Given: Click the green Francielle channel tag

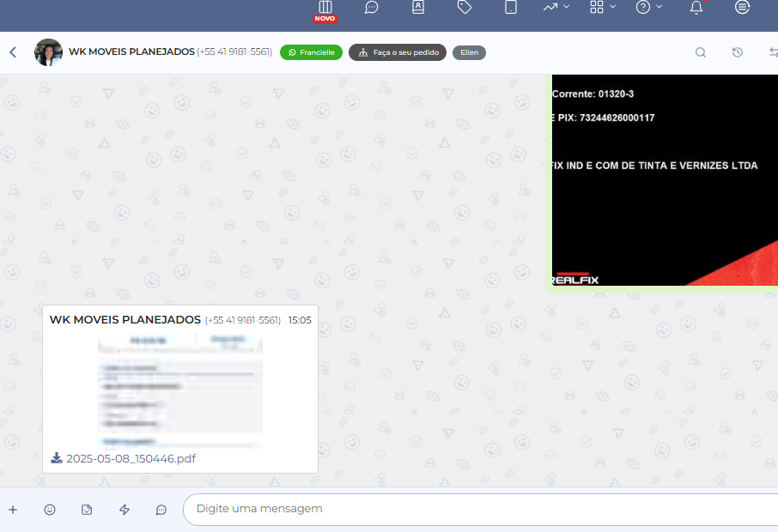Looking at the screenshot, I should pos(311,52).
